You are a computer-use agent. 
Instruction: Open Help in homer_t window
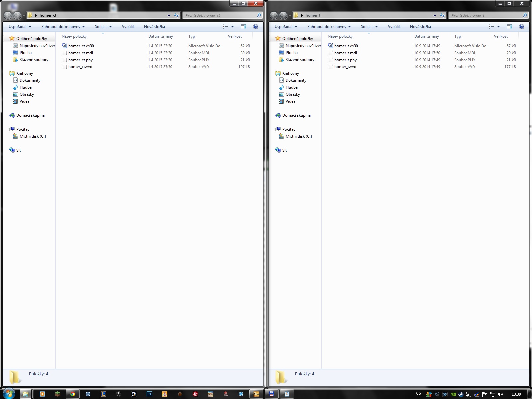pyautogui.click(x=522, y=27)
